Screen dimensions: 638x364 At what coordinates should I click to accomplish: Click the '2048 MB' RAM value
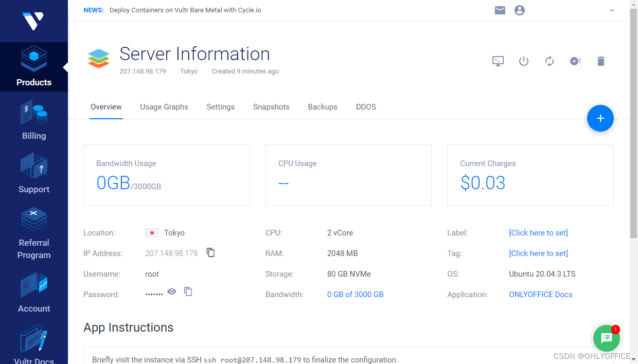(x=342, y=253)
